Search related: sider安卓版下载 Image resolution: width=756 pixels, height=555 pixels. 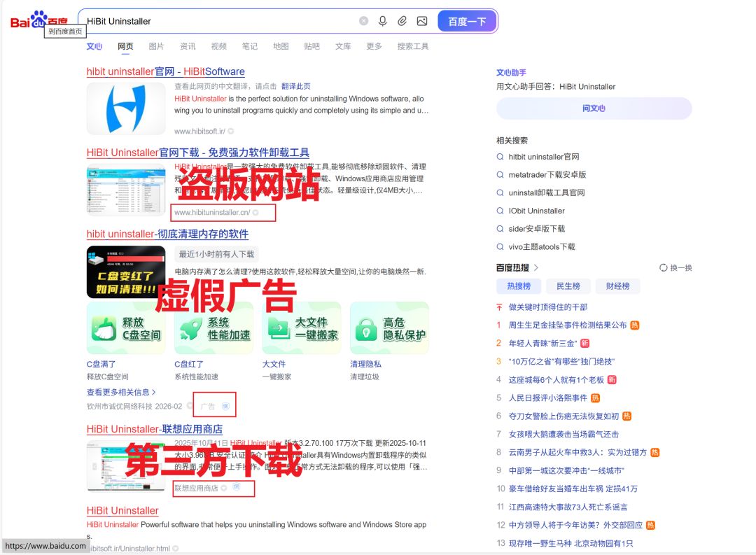[x=537, y=229]
